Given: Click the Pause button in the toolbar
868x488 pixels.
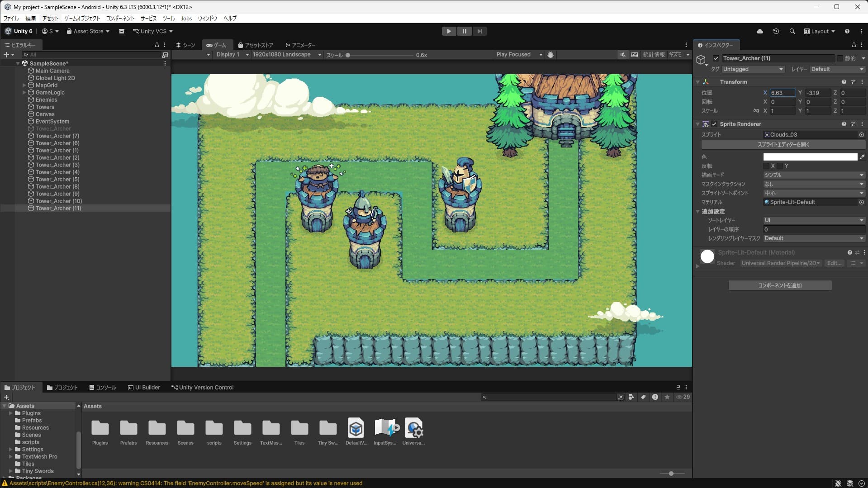Looking at the screenshot, I should point(464,31).
